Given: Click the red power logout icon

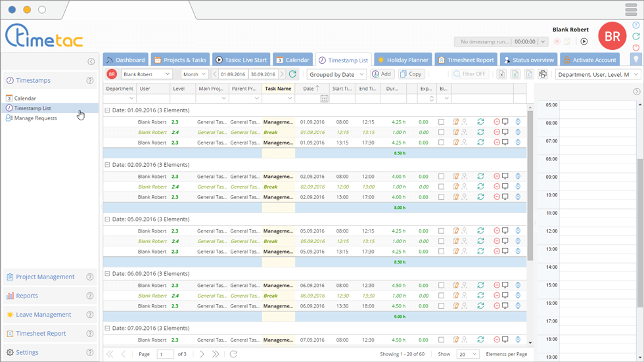Looking at the screenshot, I should 635,47.
